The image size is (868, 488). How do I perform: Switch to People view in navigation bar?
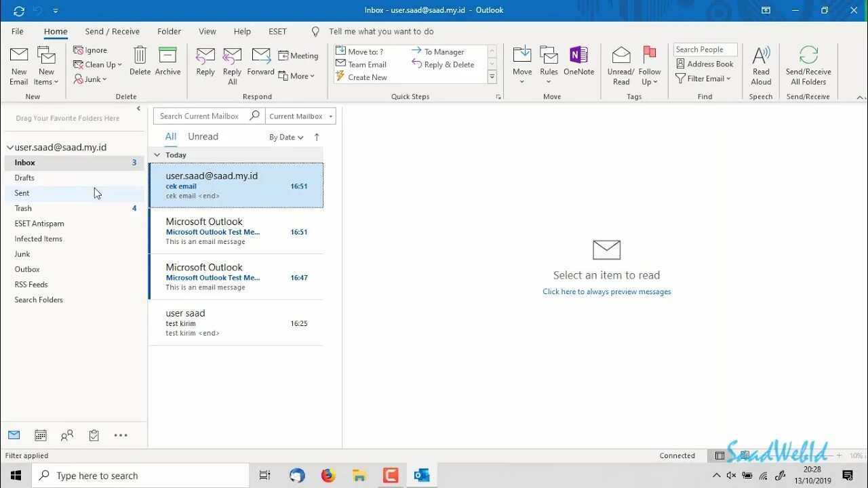[67, 435]
